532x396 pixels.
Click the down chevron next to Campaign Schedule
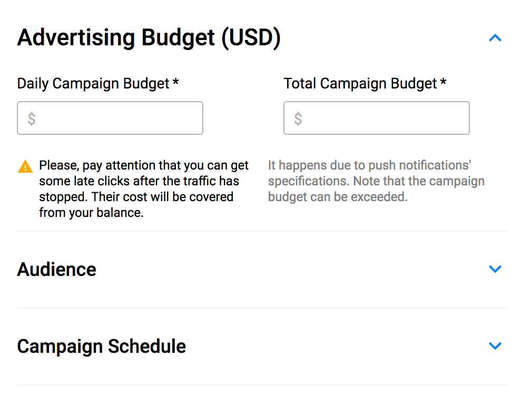[495, 346]
